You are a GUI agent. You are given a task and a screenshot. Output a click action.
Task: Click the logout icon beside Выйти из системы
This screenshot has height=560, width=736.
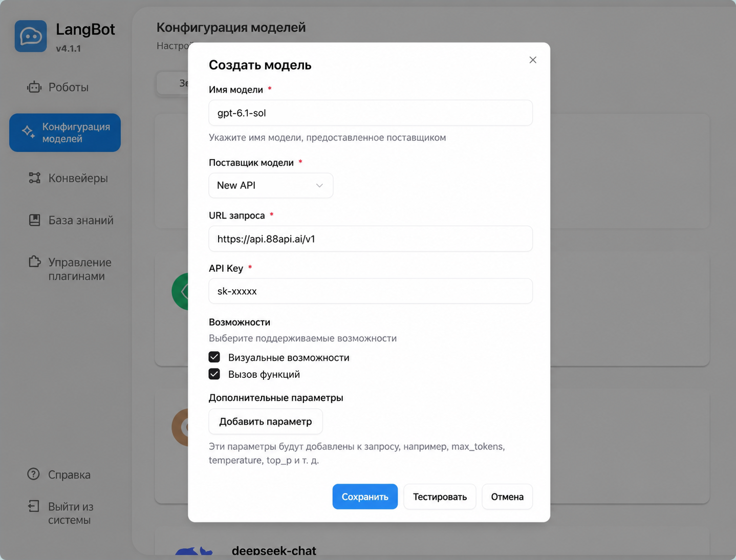coord(33,506)
